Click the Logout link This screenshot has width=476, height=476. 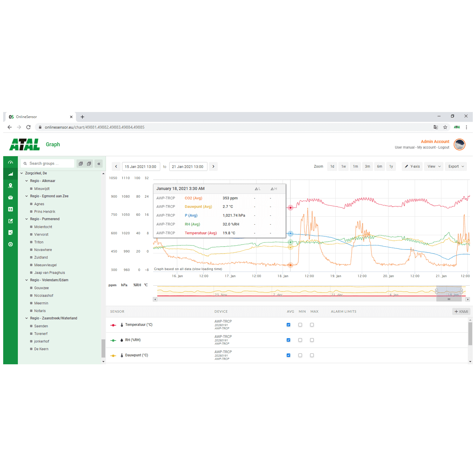pos(444,147)
